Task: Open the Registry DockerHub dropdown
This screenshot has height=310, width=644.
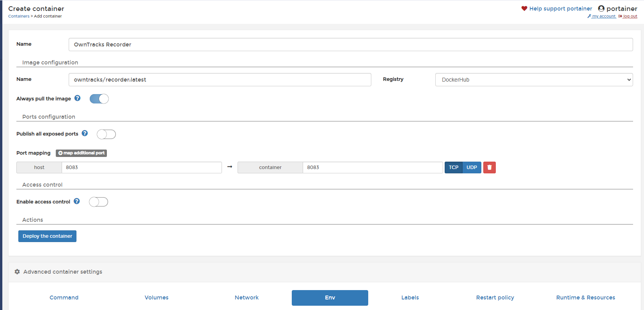Action: (534, 80)
